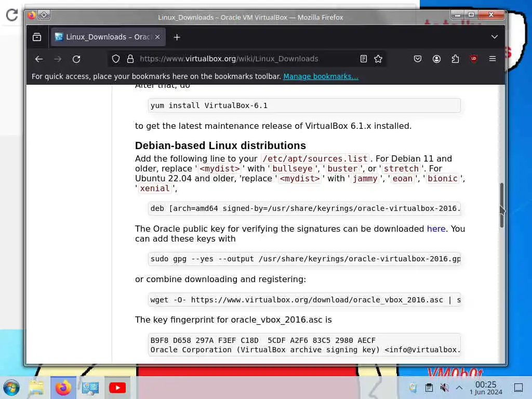Open the computer monitor app in taskbar
Screen dimensions: 532x399
(90, 388)
